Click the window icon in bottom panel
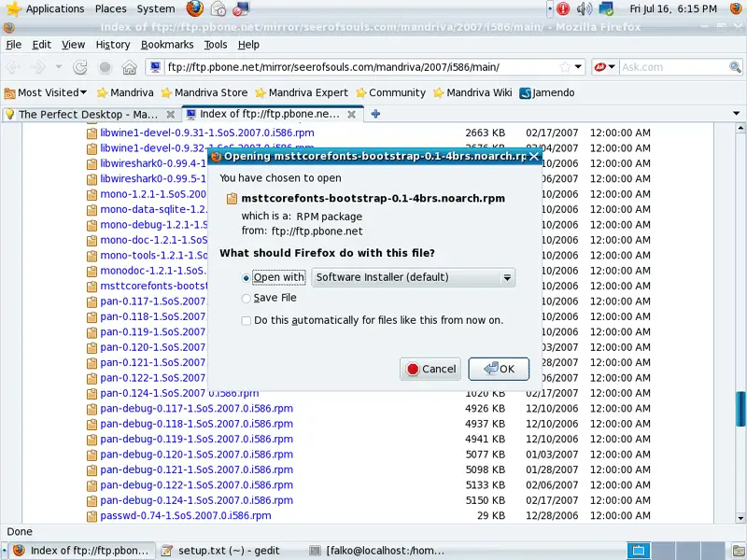 [x=639, y=551]
